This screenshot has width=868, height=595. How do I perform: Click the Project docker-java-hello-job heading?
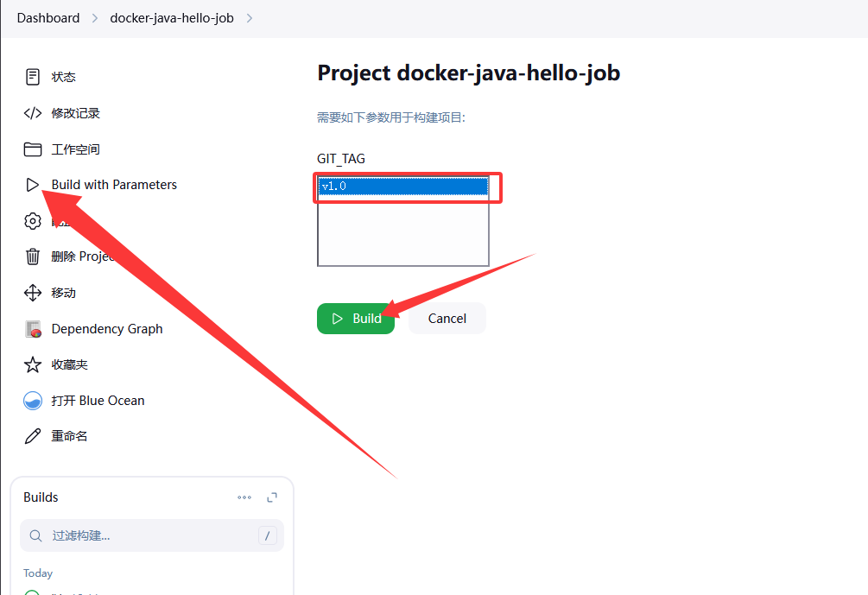pos(468,73)
